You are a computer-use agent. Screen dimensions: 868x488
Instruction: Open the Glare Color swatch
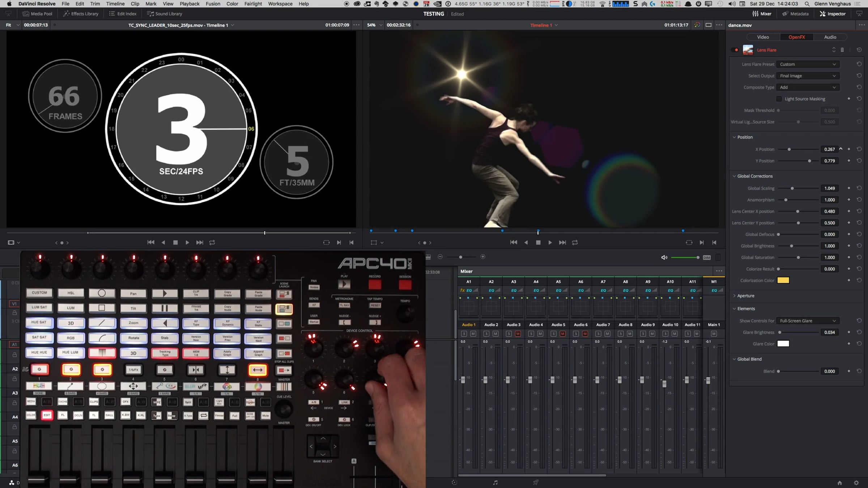[783, 344]
